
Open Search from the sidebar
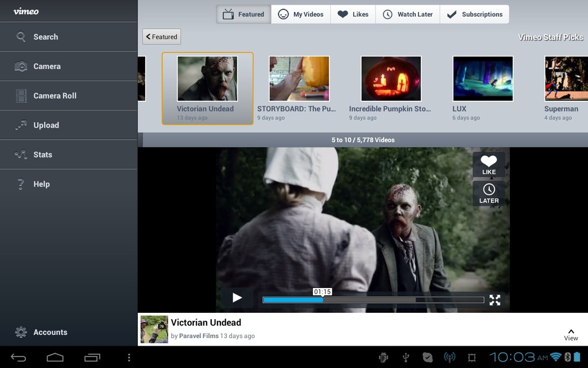point(69,37)
